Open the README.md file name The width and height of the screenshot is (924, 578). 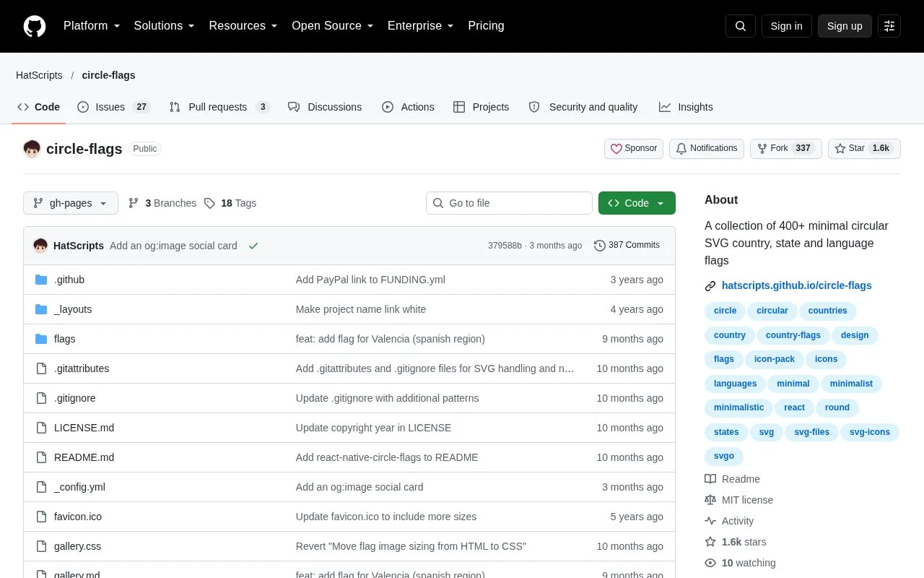tap(84, 457)
